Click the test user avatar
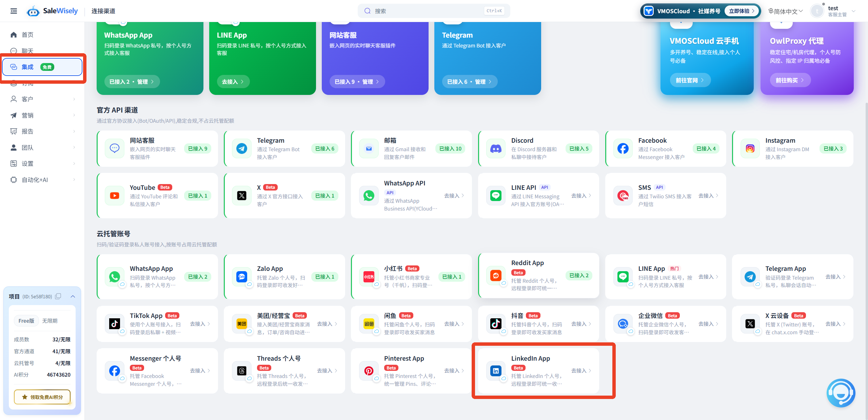The height and width of the screenshot is (420, 868). [x=817, y=11]
